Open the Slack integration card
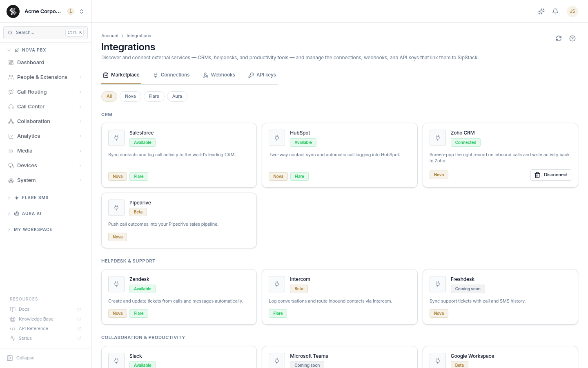The width and height of the screenshot is (588, 368). coord(179,357)
